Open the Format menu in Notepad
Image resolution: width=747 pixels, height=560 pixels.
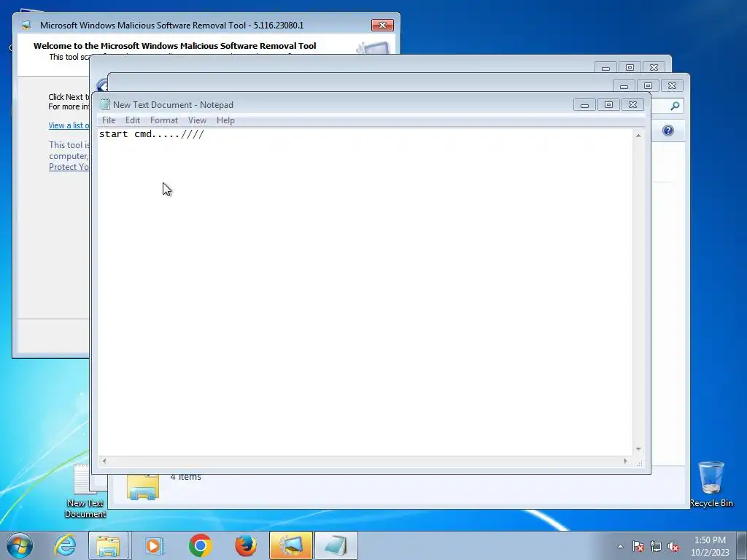(x=164, y=120)
